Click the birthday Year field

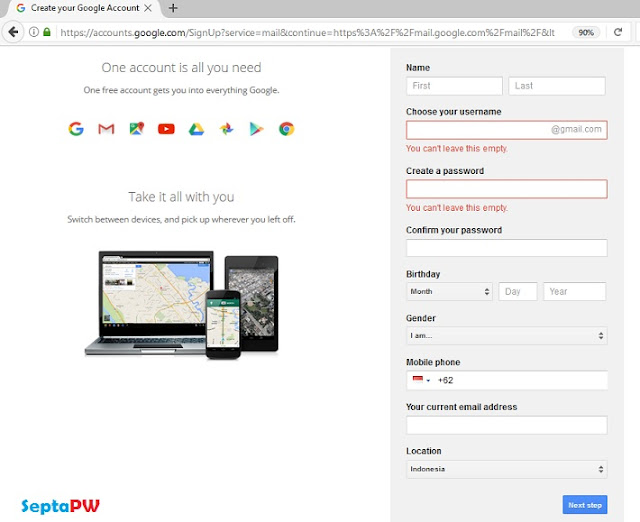(x=574, y=291)
